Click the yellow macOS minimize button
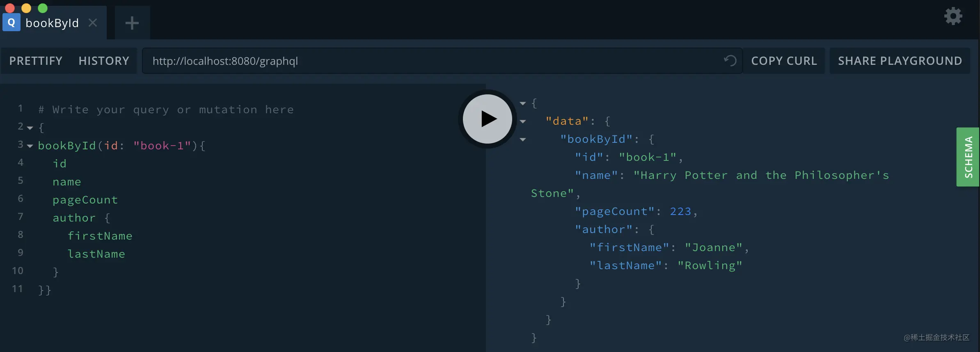Image resolution: width=980 pixels, height=352 pixels. click(26, 8)
